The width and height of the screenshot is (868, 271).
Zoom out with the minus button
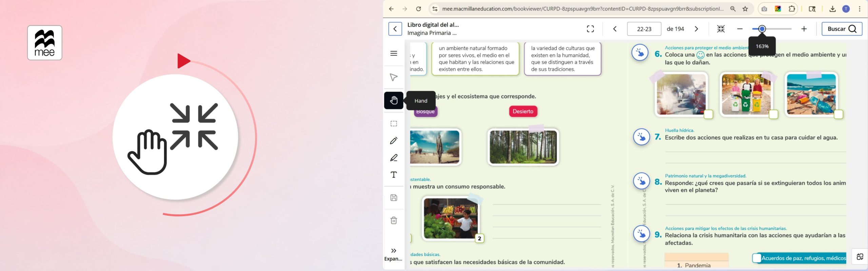[x=740, y=29]
